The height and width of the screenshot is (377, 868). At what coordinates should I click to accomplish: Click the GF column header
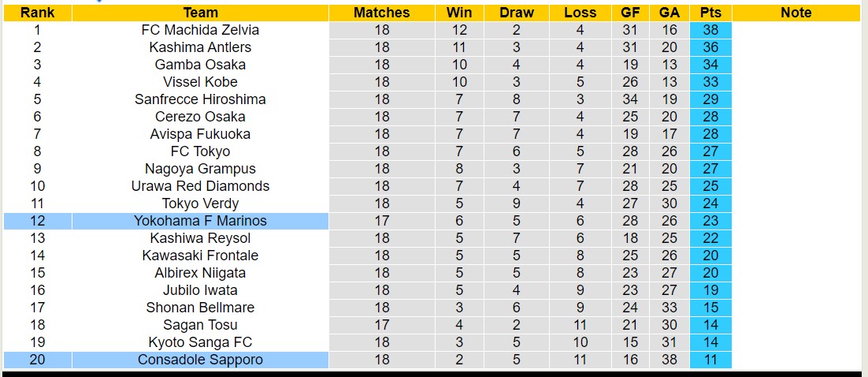coord(630,13)
